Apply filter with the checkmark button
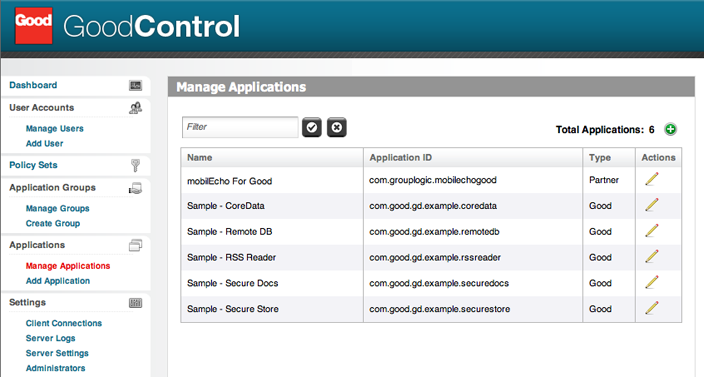Image resolution: width=704 pixels, height=377 pixels. tap(312, 127)
